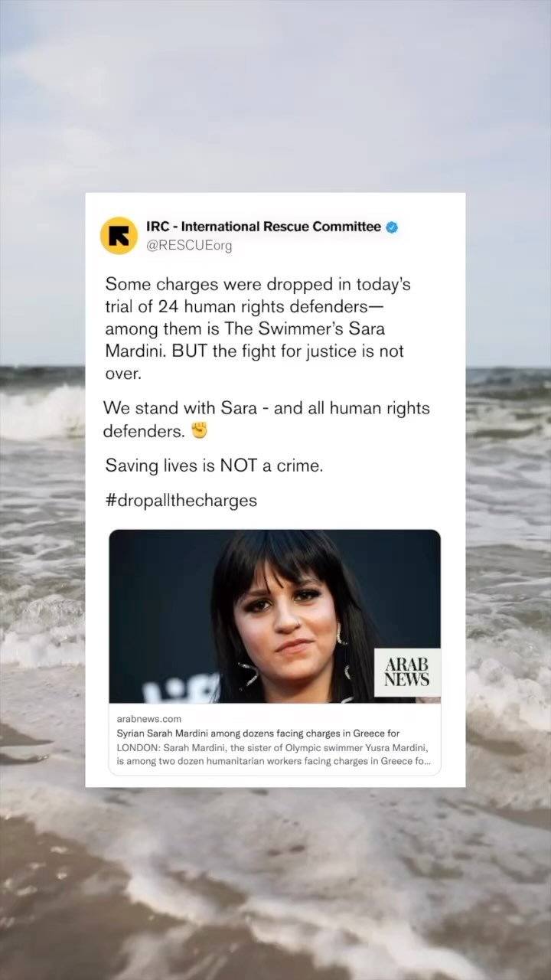551x980 pixels.
Task: Visit the arabnews.com domain link
Action: click(x=149, y=719)
